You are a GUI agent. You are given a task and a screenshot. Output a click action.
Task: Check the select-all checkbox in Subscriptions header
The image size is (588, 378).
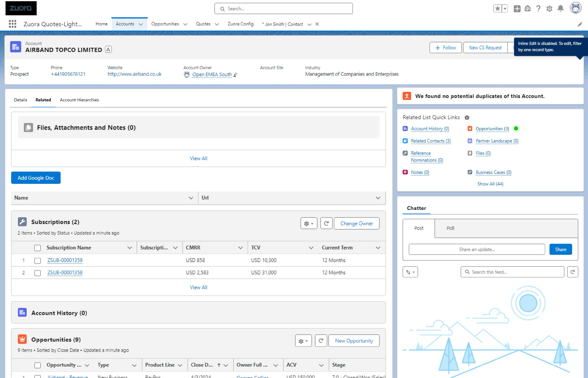click(37, 248)
